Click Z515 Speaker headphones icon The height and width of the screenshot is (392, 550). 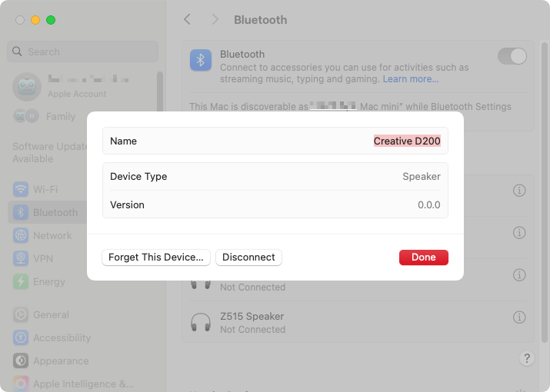tap(201, 323)
